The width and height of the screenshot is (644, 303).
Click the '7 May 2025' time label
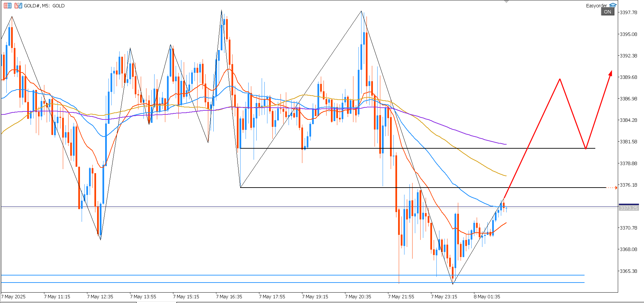click(x=13, y=297)
